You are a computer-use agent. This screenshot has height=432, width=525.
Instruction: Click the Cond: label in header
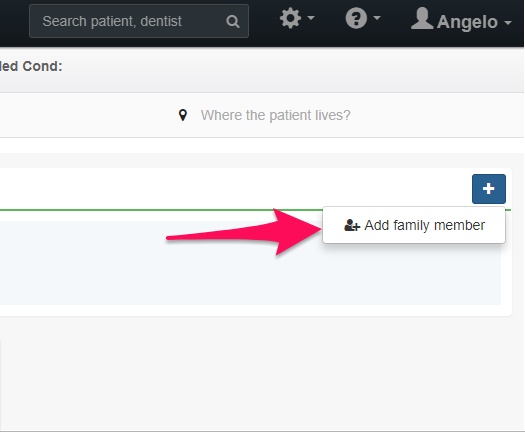[x=42, y=66]
